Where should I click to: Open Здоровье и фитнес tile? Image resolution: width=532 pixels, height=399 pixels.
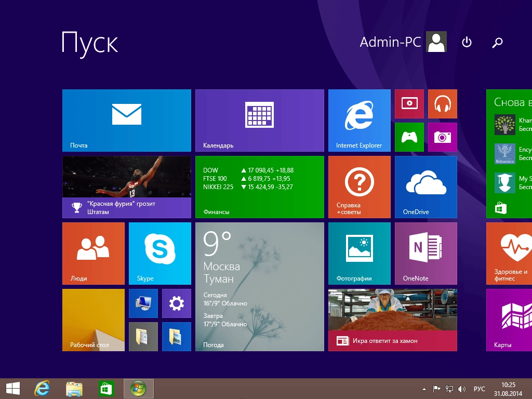pos(509,254)
